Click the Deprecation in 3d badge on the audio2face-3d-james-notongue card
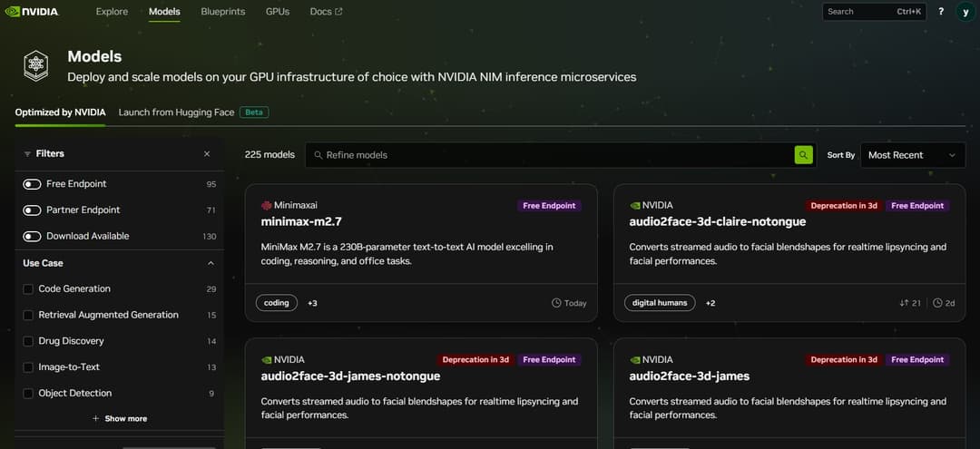Screen dimensions: 980x449 (475, 360)
